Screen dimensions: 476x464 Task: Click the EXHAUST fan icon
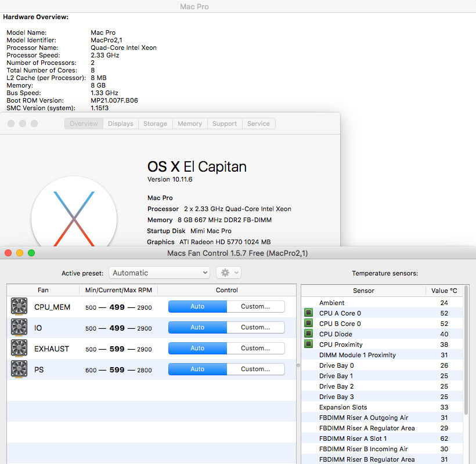coord(19,348)
